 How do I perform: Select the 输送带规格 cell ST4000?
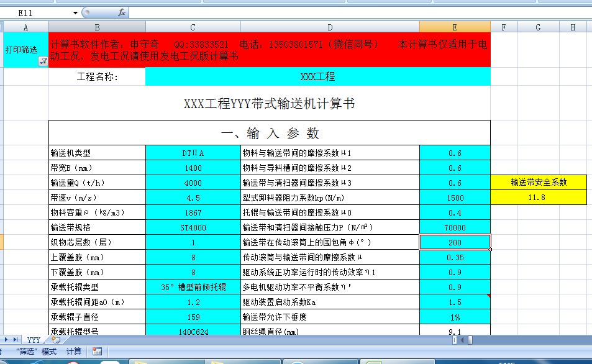coord(193,227)
